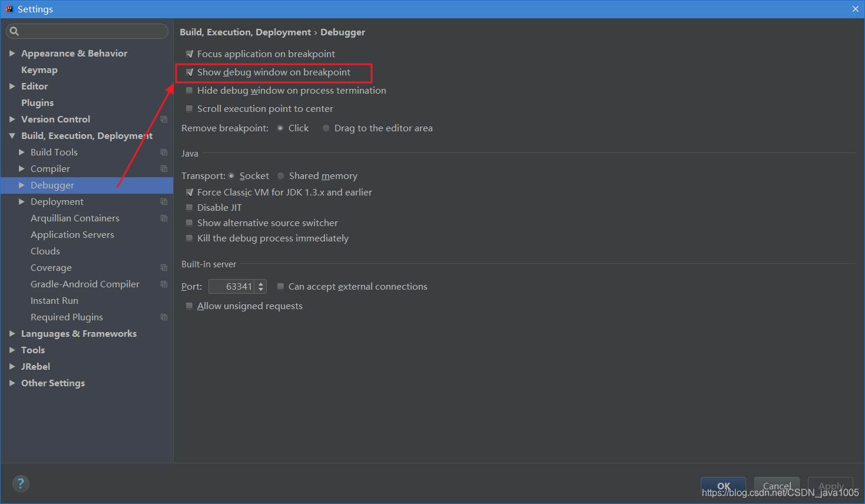This screenshot has width=865, height=504.
Task: Open Required Plugins settings
Action: click(x=67, y=317)
